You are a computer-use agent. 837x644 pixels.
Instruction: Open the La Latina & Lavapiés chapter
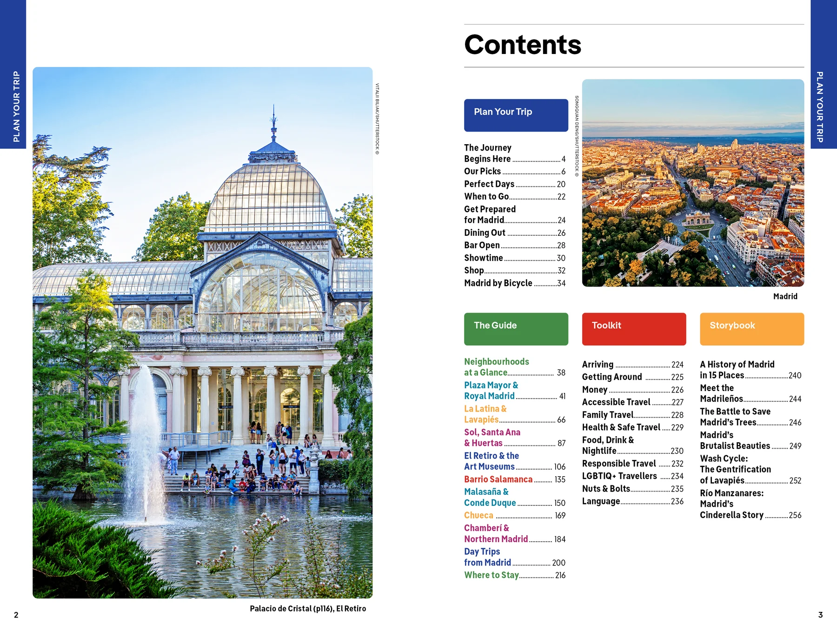click(x=485, y=414)
